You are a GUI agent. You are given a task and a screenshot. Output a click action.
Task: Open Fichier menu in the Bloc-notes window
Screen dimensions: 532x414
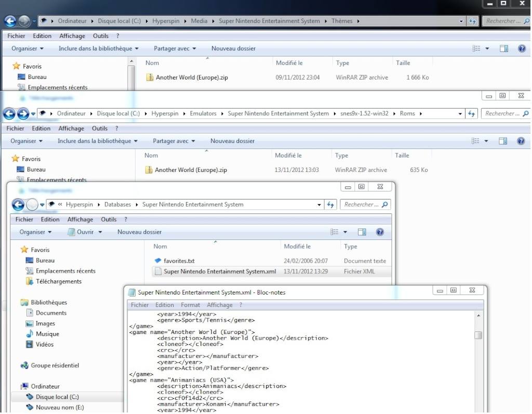pyautogui.click(x=139, y=305)
